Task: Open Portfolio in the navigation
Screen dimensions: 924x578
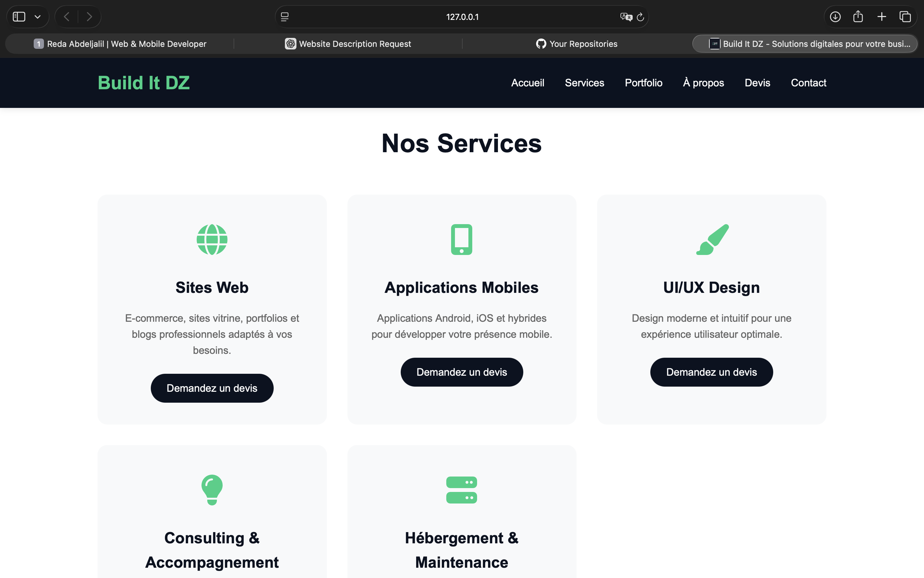Action: pos(643,83)
